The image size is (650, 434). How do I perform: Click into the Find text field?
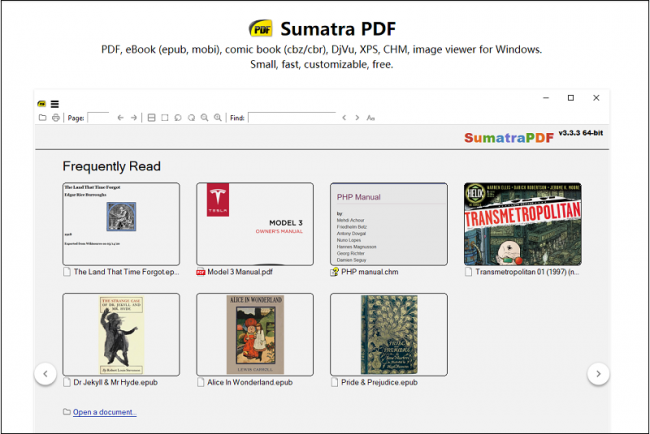coord(292,118)
